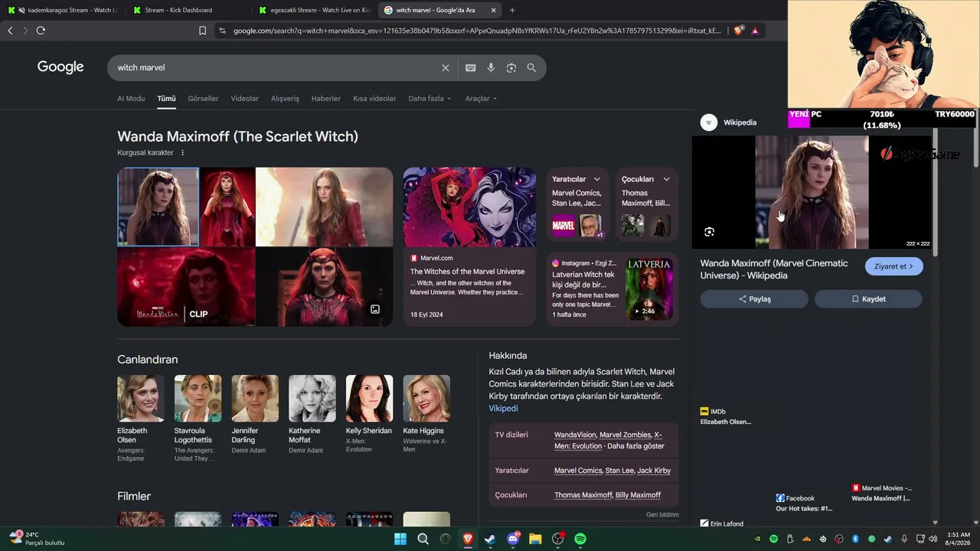Open the weather widget showing 24°C

(x=37, y=539)
